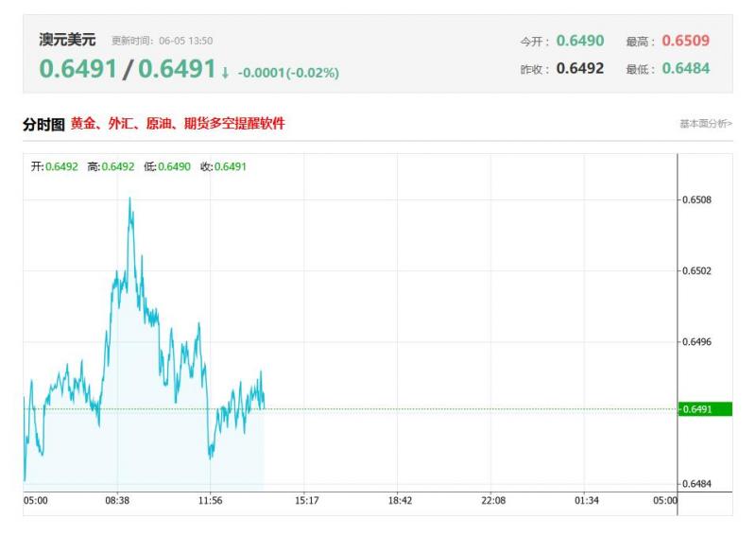Image resolution: width=756 pixels, height=535 pixels.
Task: Select the 今开 value 0.6490
Action: tap(580, 41)
